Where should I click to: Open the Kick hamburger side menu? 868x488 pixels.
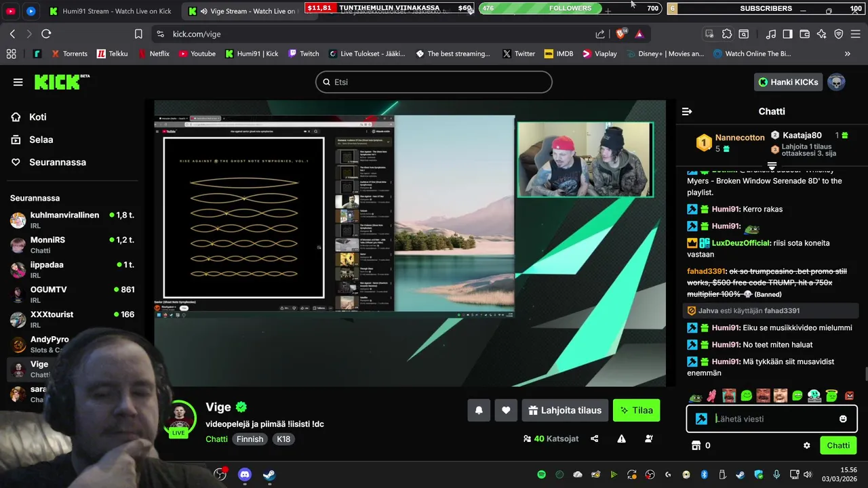(18, 82)
